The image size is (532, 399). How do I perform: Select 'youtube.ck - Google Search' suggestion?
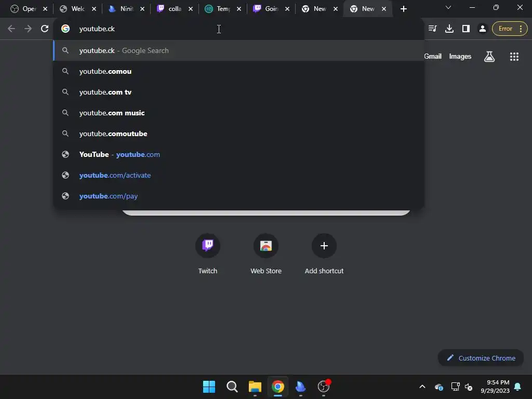[239, 50]
